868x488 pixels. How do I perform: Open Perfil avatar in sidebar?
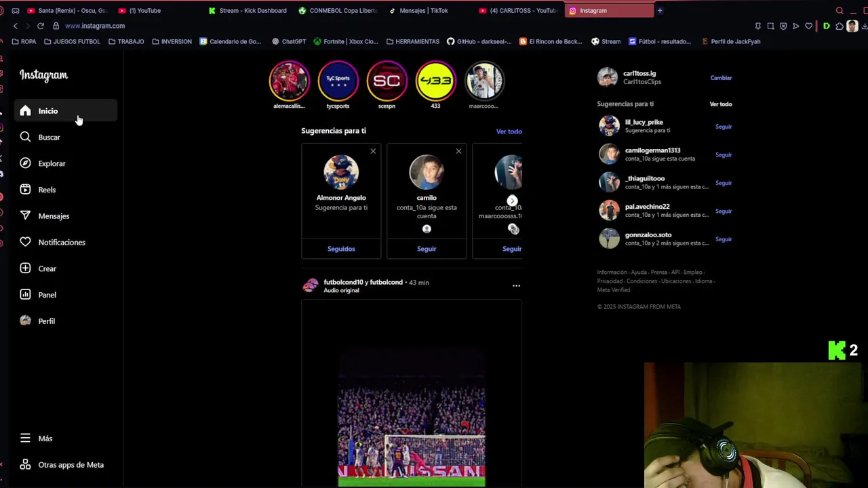pyautogui.click(x=25, y=321)
